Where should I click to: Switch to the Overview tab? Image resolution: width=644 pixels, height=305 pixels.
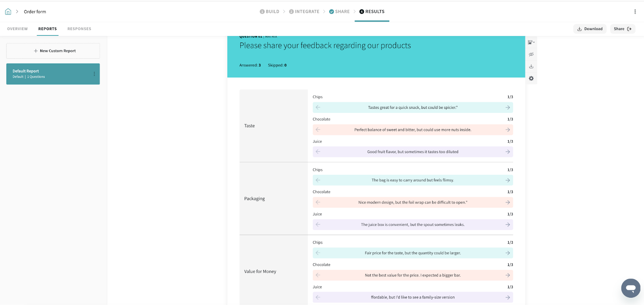(x=17, y=29)
